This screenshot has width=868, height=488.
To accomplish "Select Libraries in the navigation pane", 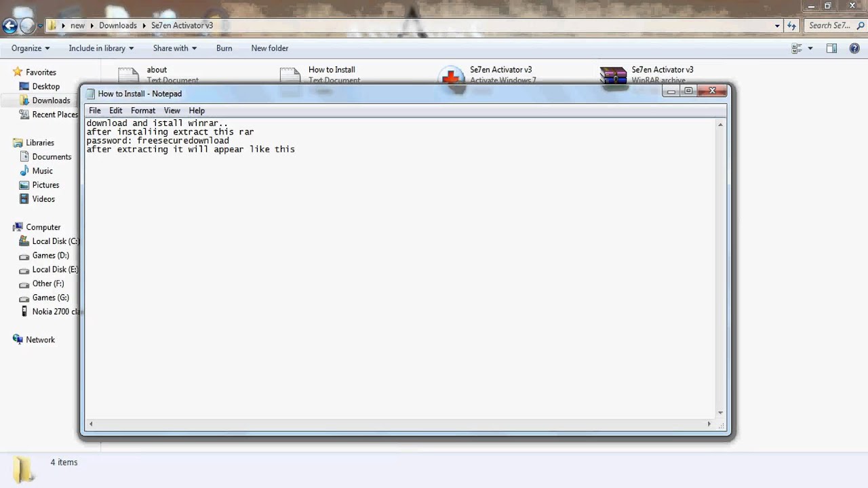I will click(x=40, y=143).
